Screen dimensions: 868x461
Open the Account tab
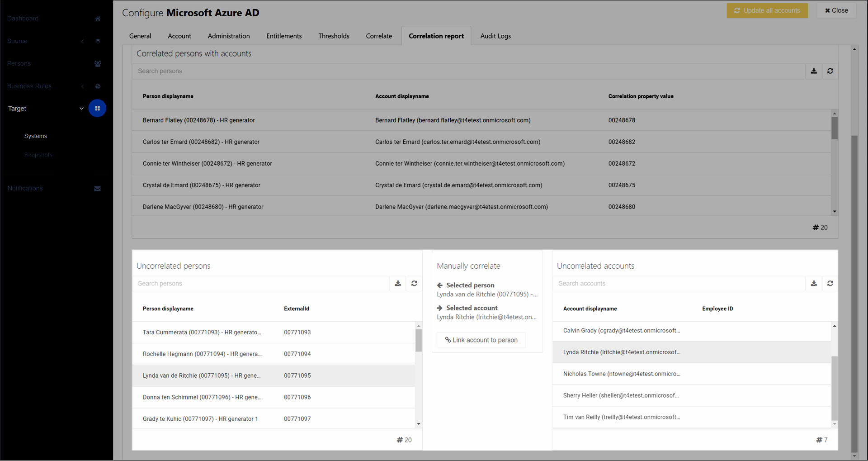[x=179, y=36]
